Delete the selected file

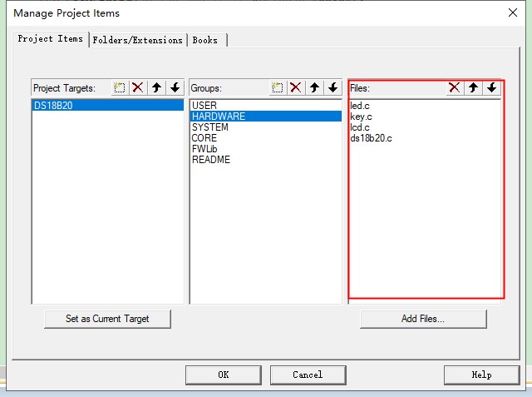click(455, 88)
